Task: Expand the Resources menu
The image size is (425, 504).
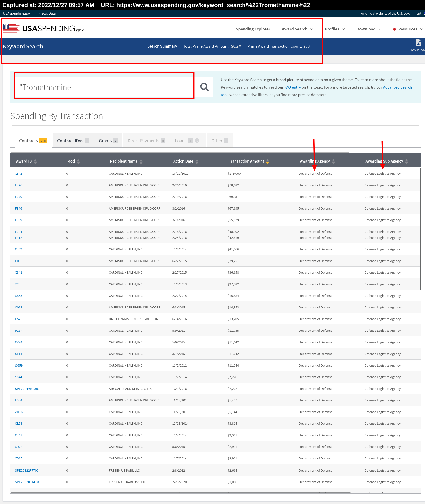Action: coord(410,29)
